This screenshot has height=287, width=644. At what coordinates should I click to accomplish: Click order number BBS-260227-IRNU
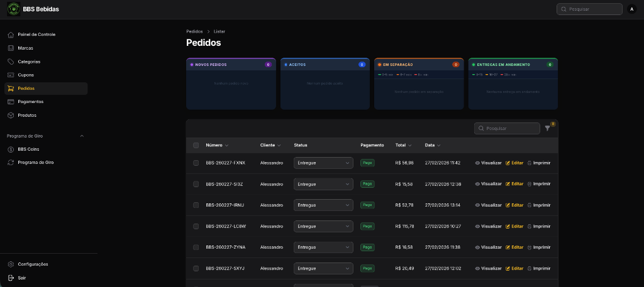(x=225, y=205)
